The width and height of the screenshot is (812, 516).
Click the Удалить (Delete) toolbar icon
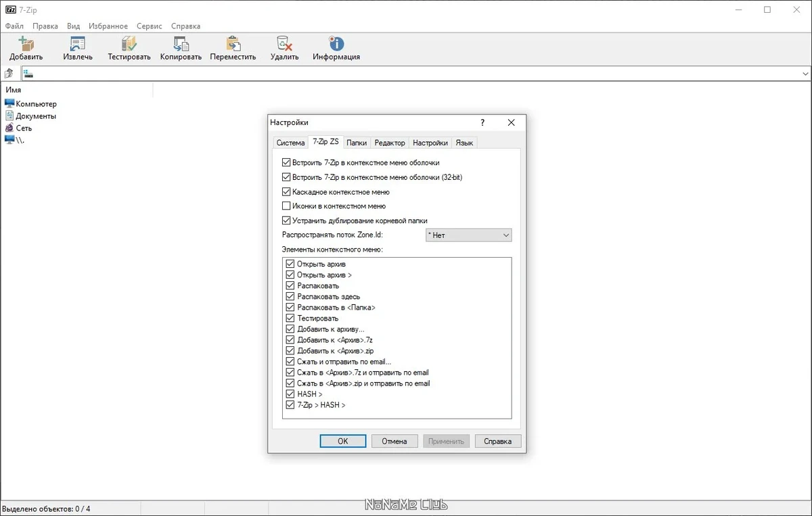[x=284, y=44]
